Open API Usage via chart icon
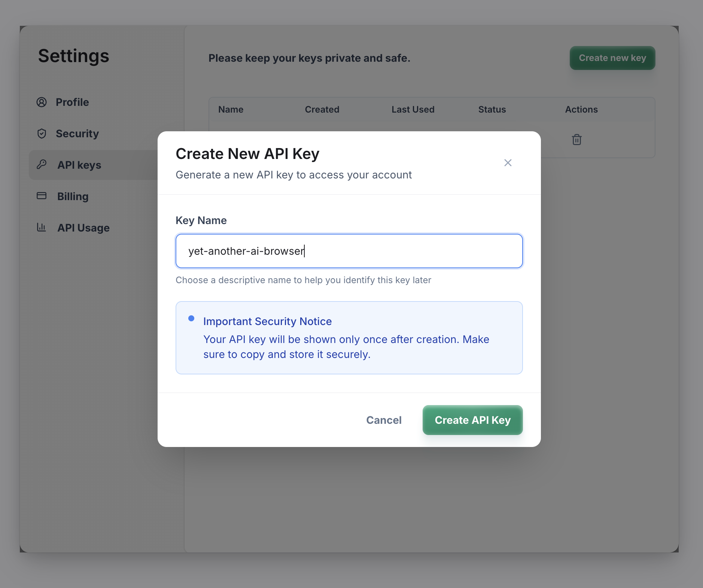703x588 pixels. [x=42, y=227]
